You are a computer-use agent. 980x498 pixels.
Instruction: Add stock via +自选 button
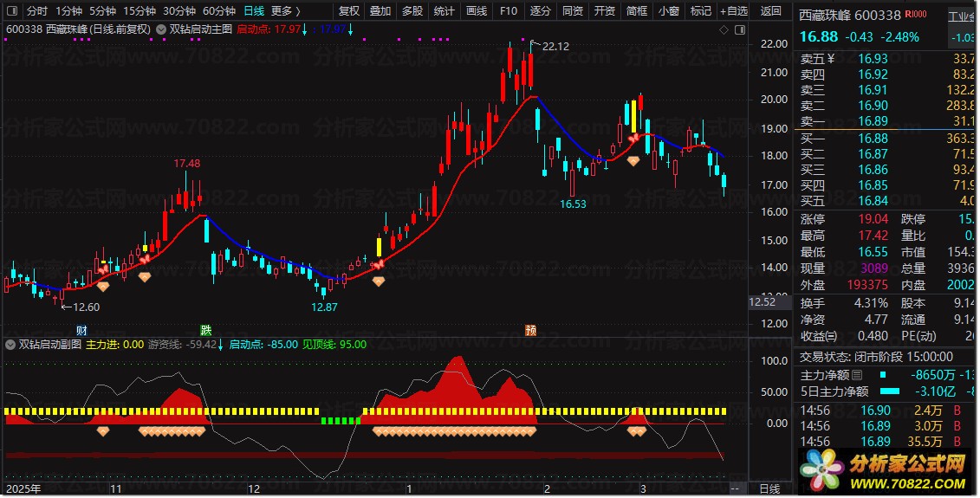point(733,11)
